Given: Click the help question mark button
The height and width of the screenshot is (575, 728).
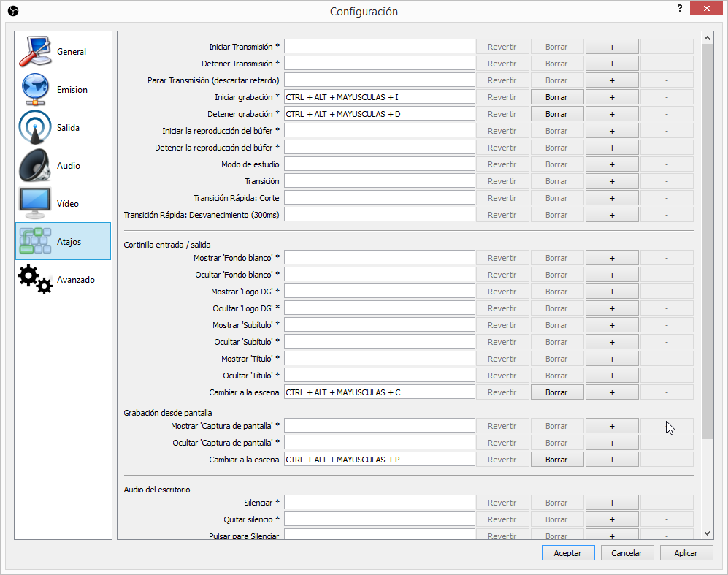Looking at the screenshot, I should pos(680,8).
